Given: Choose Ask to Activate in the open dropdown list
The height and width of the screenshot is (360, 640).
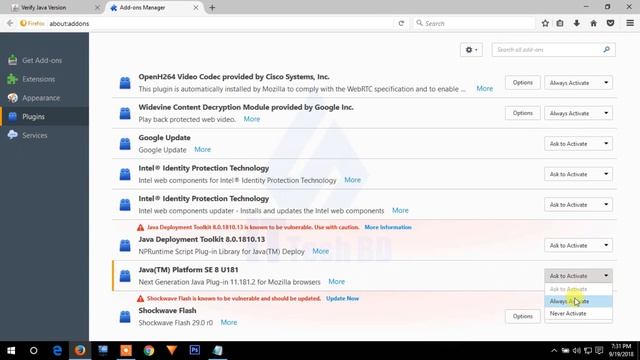Looking at the screenshot, I should (x=578, y=289).
